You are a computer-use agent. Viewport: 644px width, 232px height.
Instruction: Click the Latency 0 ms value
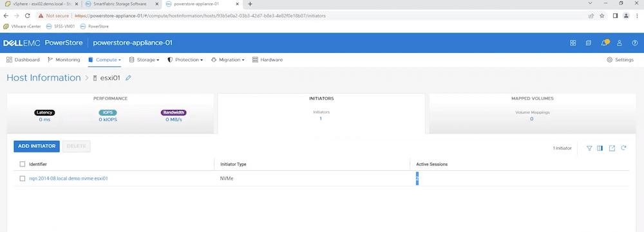(44, 120)
